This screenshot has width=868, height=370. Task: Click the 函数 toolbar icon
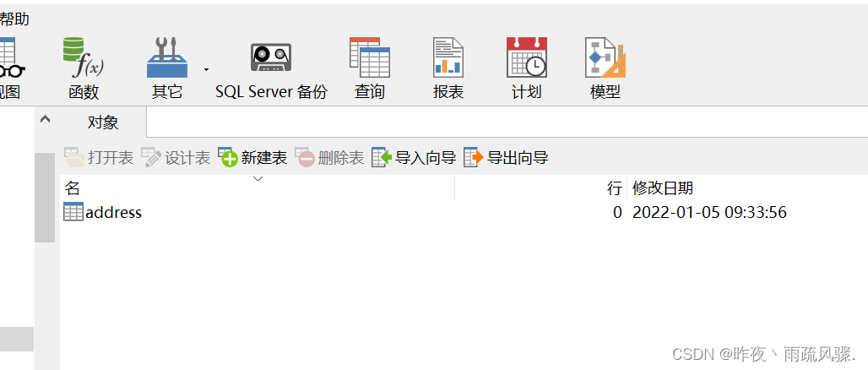(84, 68)
